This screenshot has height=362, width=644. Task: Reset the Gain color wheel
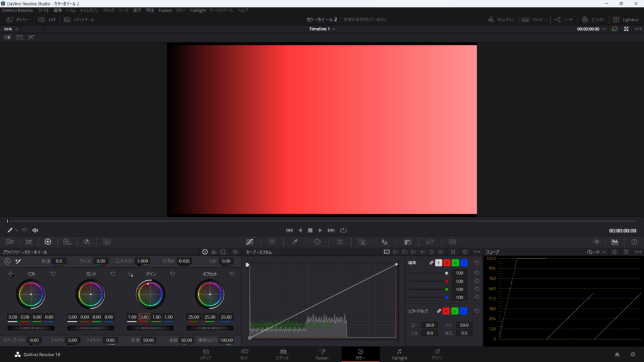172,274
